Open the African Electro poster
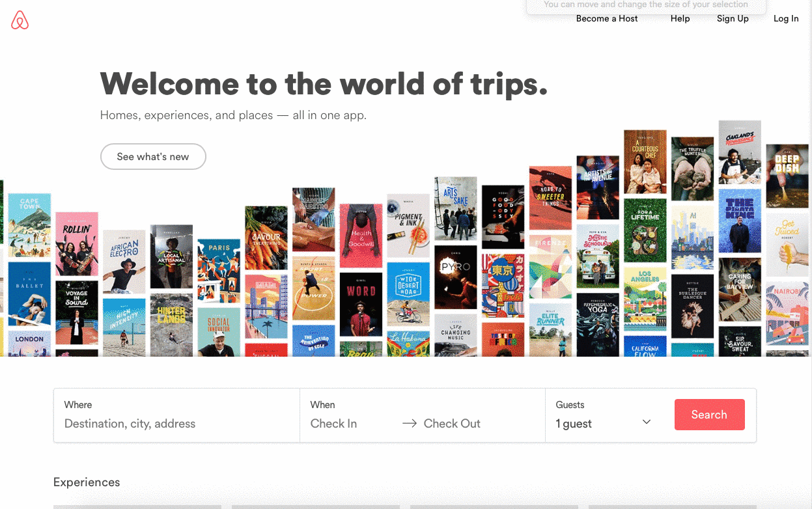Image resolution: width=812 pixels, height=509 pixels. pyautogui.click(x=124, y=262)
